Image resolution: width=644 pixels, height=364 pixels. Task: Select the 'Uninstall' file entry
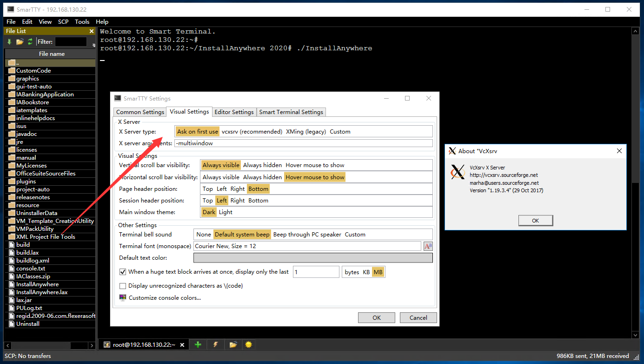pos(28,324)
